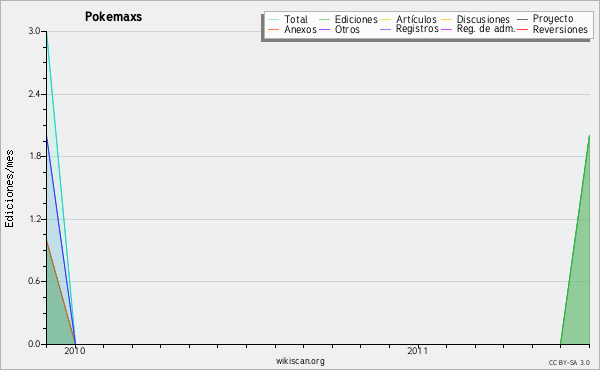Click the 2010 x-axis label
600x370 pixels.
pyautogui.click(x=75, y=351)
